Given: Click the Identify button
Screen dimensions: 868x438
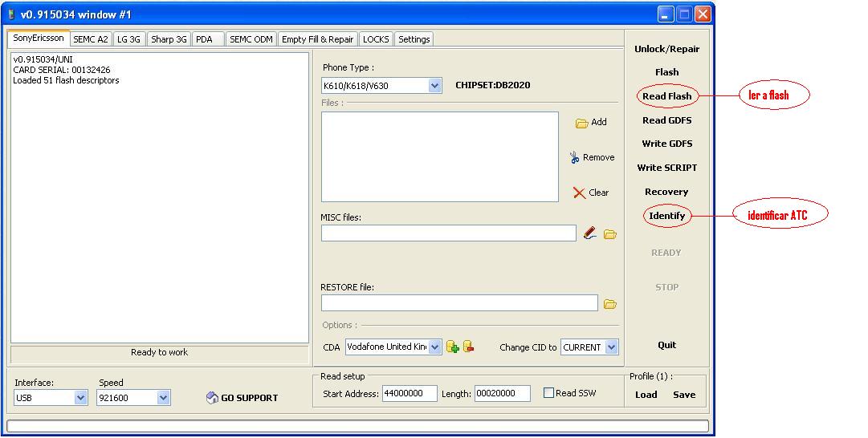Looking at the screenshot, I should [666, 216].
